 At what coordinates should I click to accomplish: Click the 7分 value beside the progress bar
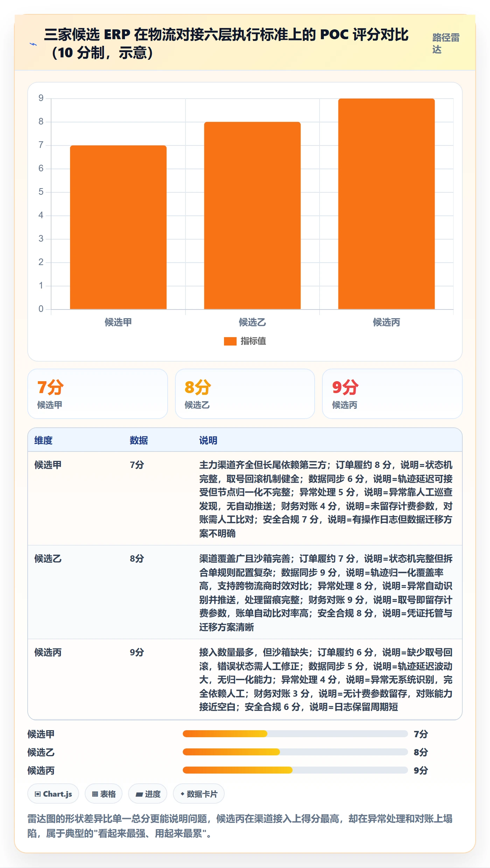point(421,734)
